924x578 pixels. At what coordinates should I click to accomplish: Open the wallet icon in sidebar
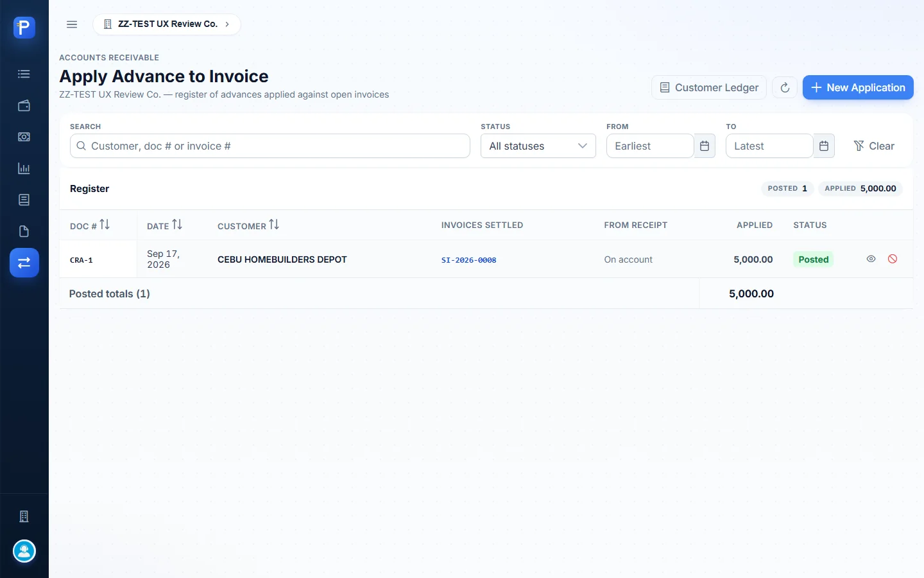click(24, 105)
